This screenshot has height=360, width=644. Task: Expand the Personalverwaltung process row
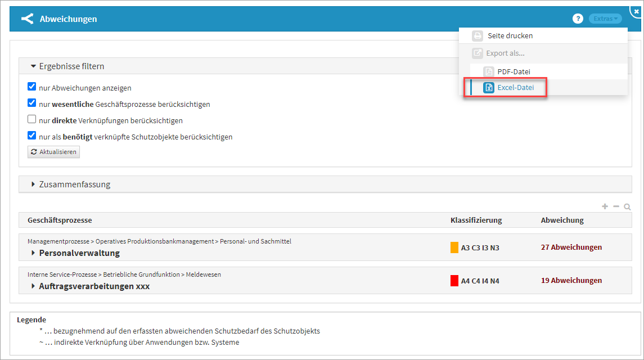tap(33, 253)
